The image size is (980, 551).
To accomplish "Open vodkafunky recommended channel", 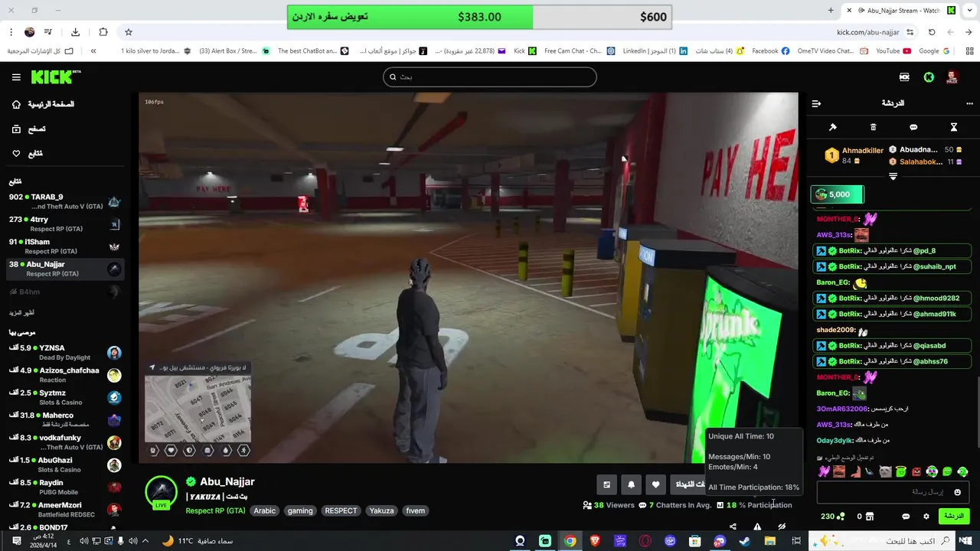I will [x=64, y=442].
